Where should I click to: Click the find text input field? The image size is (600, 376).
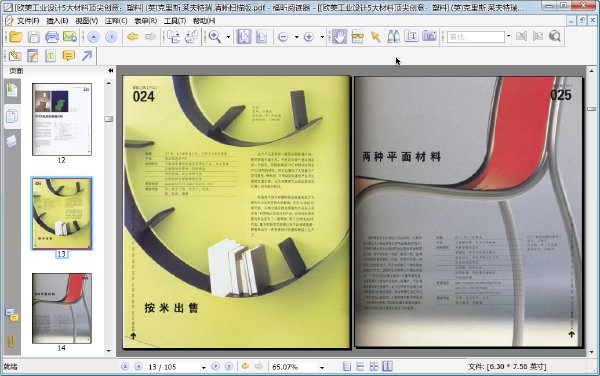[x=476, y=37]
